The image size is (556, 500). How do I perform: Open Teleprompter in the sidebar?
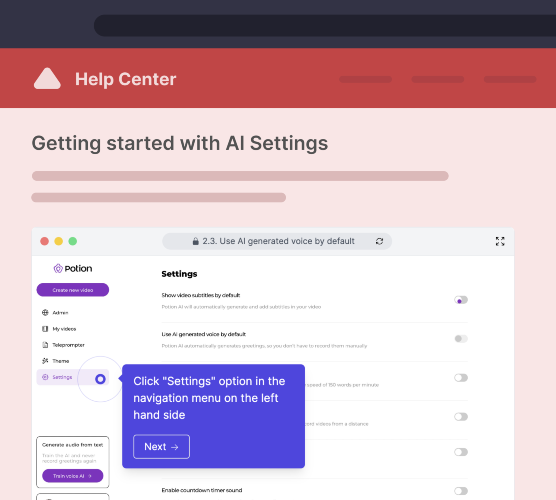tap(63, 345)
